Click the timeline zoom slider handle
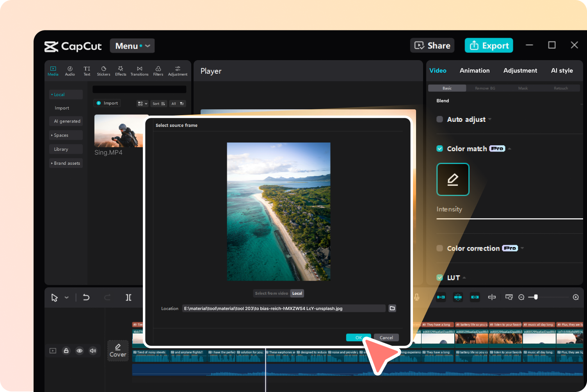Viewport: 587px width, 392px height. 536,297
